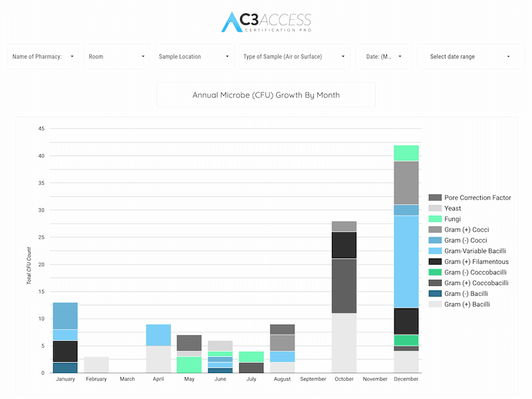Click the Gram-Variable Bacilli segment in April bar
The height and width of the screenshot is (399, 532).
point(158,335)
